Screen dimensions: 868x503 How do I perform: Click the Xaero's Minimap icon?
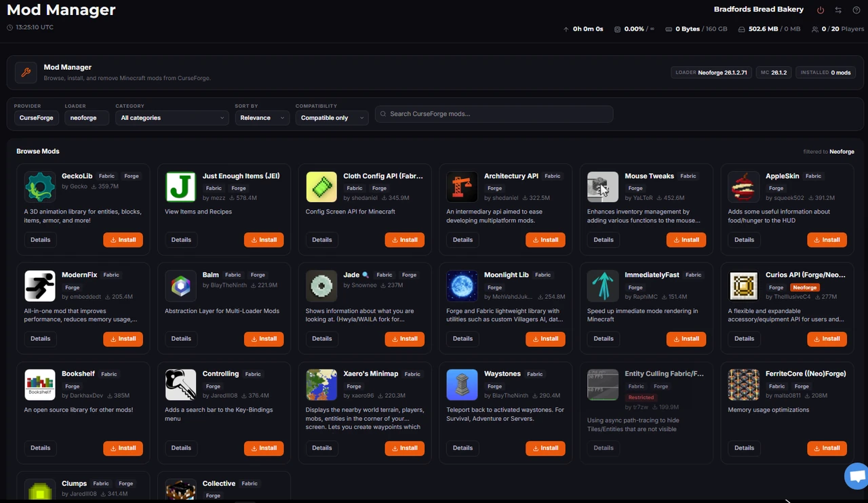coord(321,385)
